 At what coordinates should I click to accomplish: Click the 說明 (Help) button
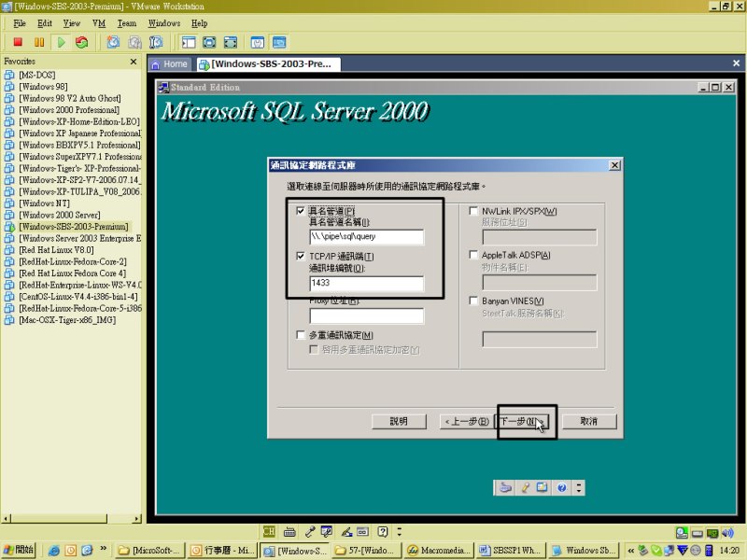399,422
